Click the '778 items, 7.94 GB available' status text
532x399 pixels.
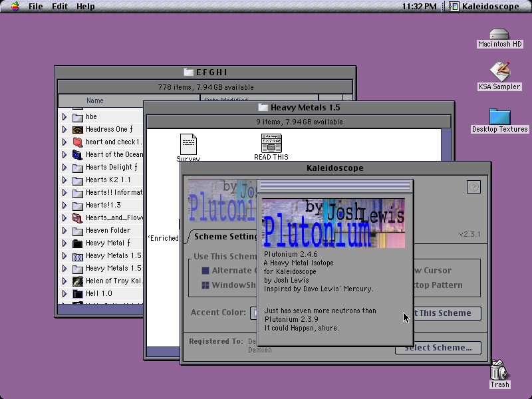(x=205, y=87)
